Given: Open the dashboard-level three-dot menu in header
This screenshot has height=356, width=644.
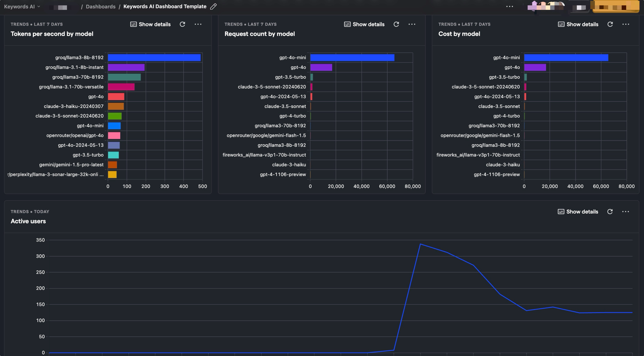Looking at the screenshot, I should [x=509, y=7].
